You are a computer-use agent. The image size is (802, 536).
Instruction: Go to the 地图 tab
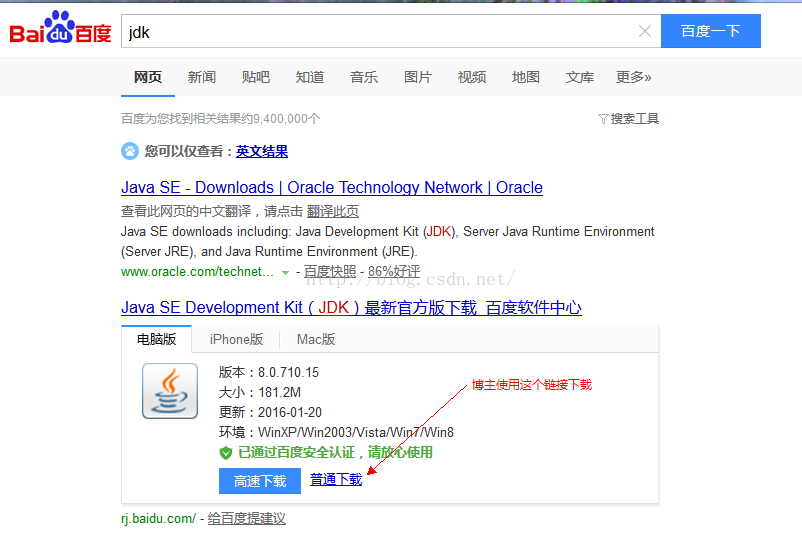pos(526,77)
